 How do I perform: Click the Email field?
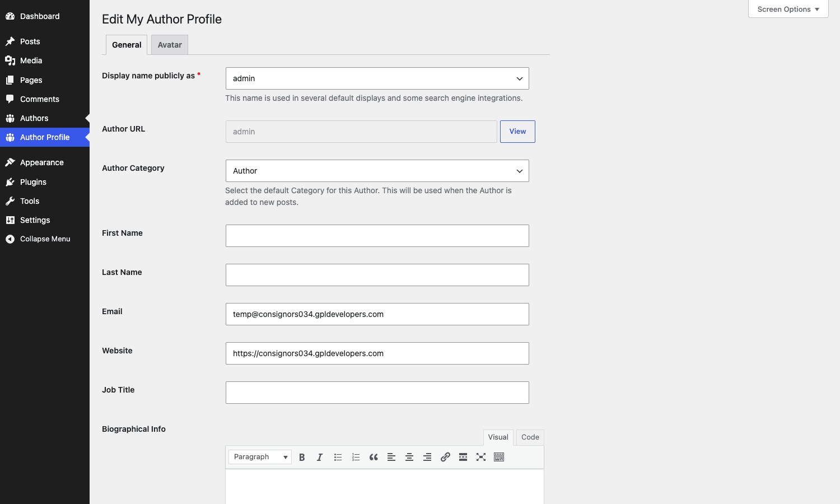click(x=377, y=314)
